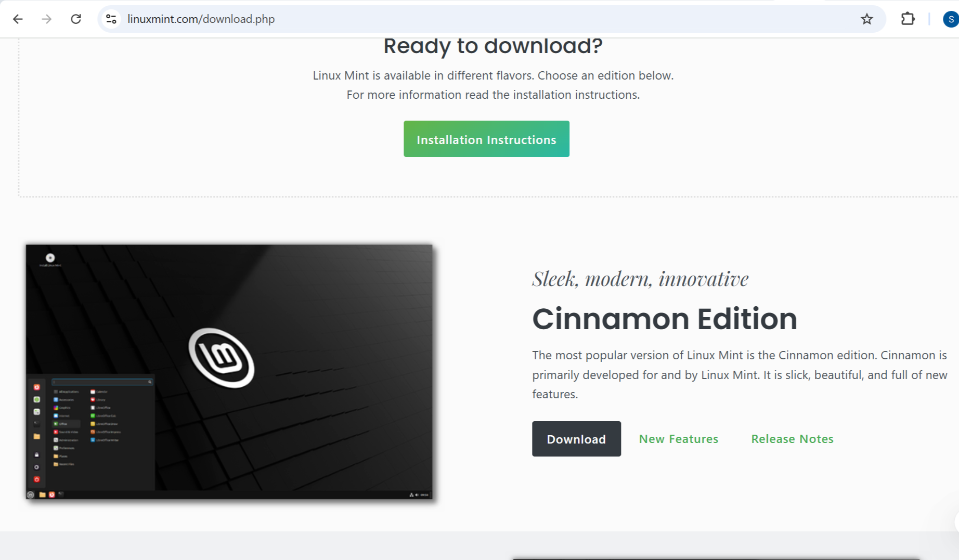This screenshot has width=959, height=560.
Task: Bookmark this page with the star icon
Action: [866, 19]
